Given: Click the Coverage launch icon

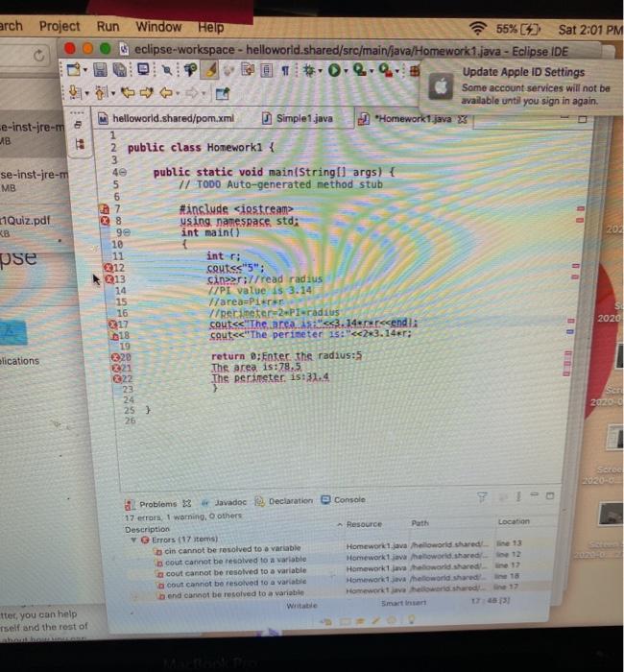Looking at the screenshot, I should (x=359, y=70).
